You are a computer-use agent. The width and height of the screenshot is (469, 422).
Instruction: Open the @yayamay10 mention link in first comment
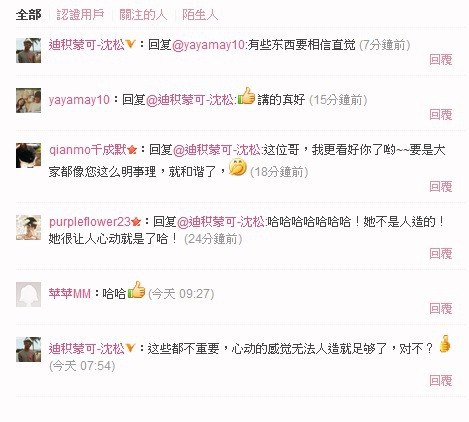click(208, 45)
